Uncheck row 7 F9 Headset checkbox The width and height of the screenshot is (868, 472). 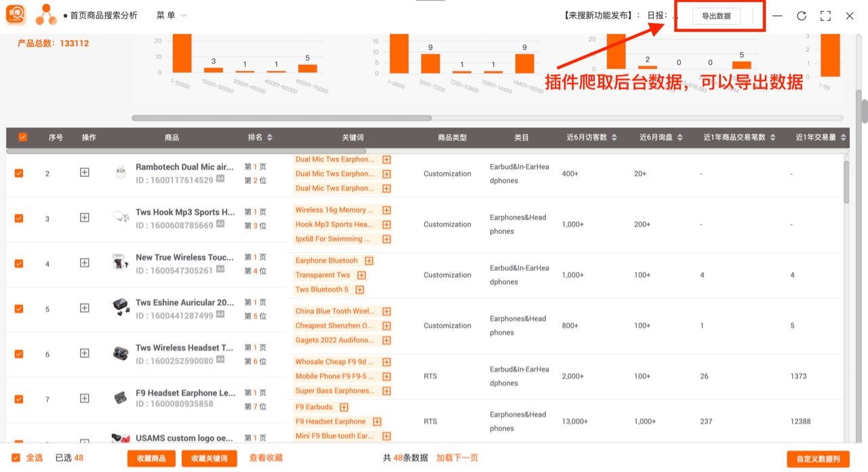click(x=18, y=399)
